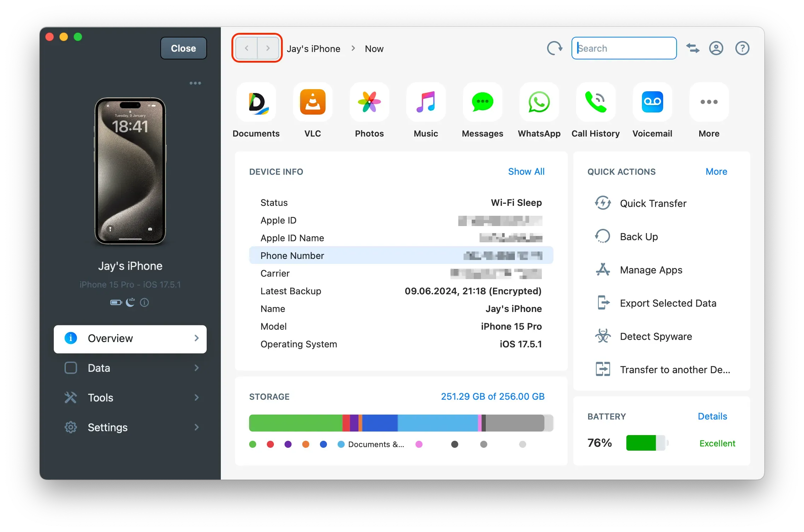
Task: Open Call History section
Action: (x=596, y=102)
